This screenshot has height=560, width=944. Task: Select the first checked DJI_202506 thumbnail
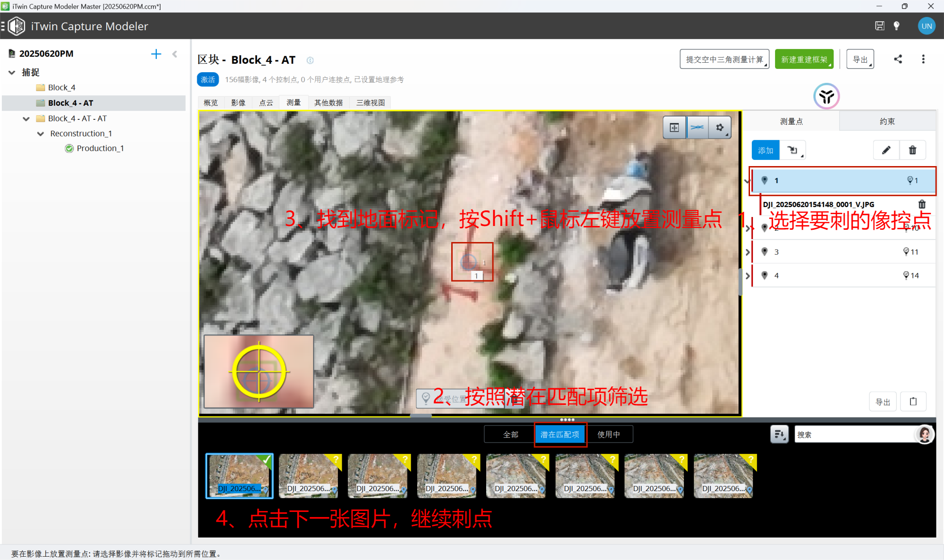(x=239, y=476)
